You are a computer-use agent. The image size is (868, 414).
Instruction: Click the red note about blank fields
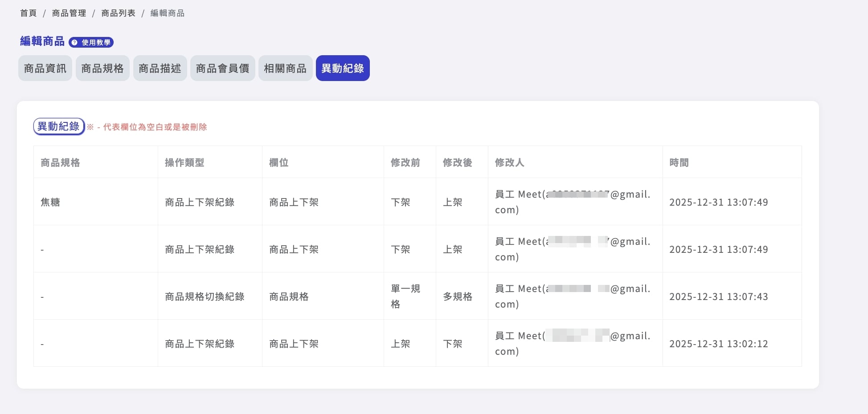[x=147, y=127]
